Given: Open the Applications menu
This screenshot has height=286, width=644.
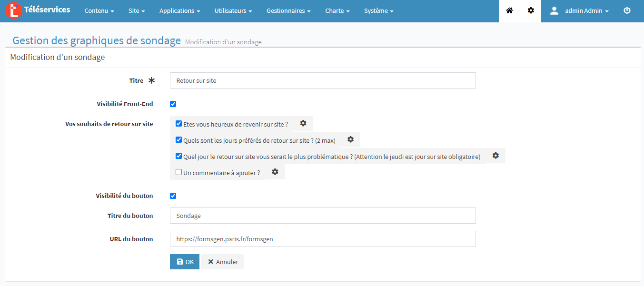Looking at the screenshot, I should tap(179, 11).
